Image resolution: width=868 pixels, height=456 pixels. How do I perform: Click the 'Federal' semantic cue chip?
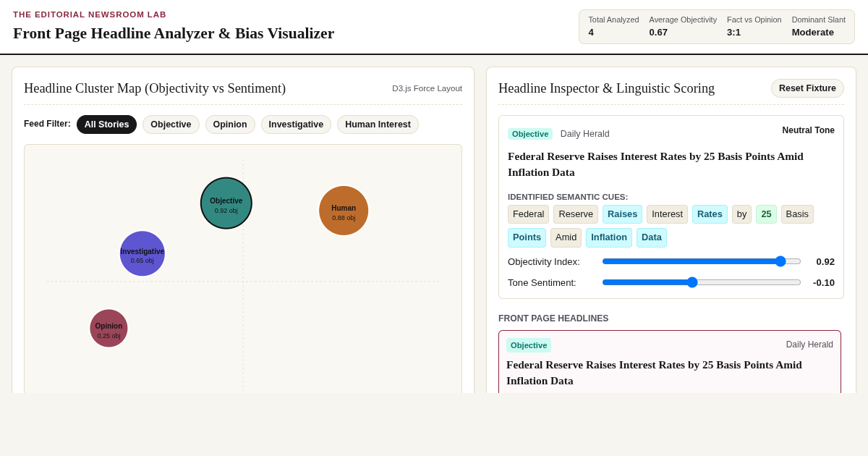[528, 214]
